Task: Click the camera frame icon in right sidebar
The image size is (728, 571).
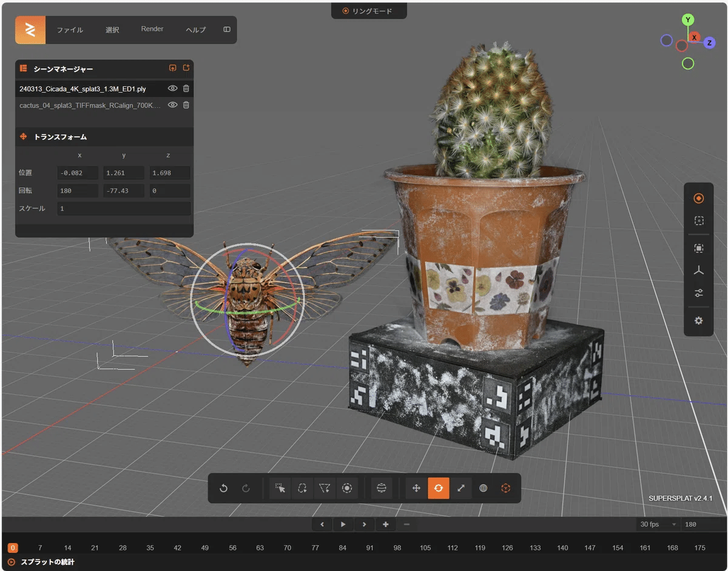Action: 698,221
